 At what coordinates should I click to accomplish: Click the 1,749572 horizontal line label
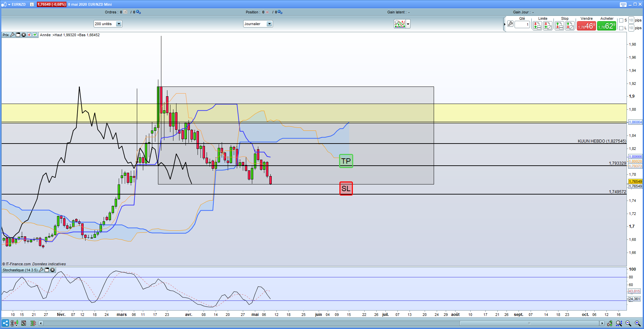pyautogui.click(x=618, y=192)
